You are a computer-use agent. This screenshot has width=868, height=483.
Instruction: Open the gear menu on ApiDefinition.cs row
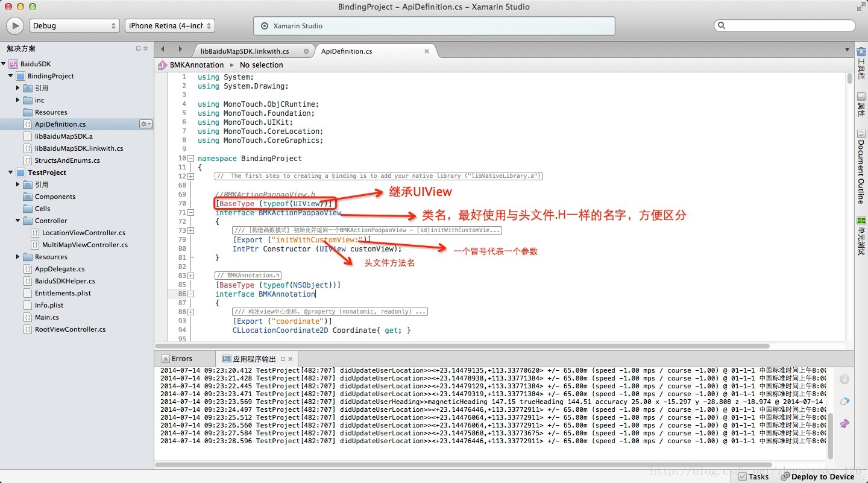145,124
